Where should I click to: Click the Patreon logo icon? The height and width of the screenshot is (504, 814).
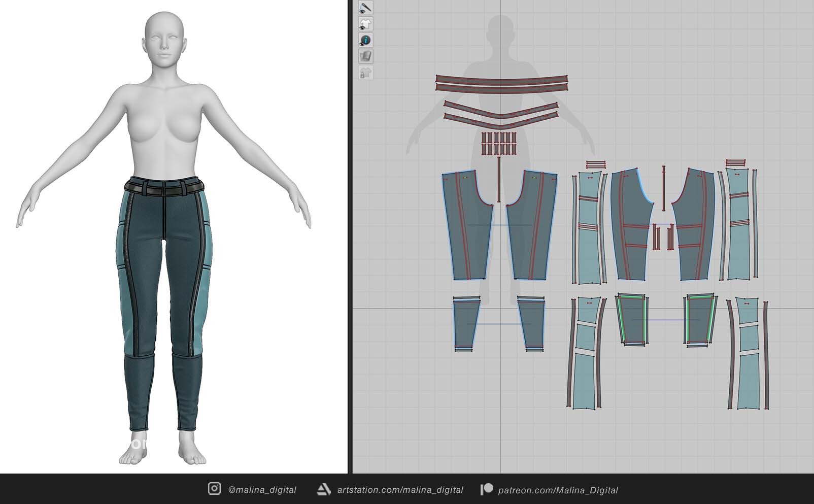[487, 489]
